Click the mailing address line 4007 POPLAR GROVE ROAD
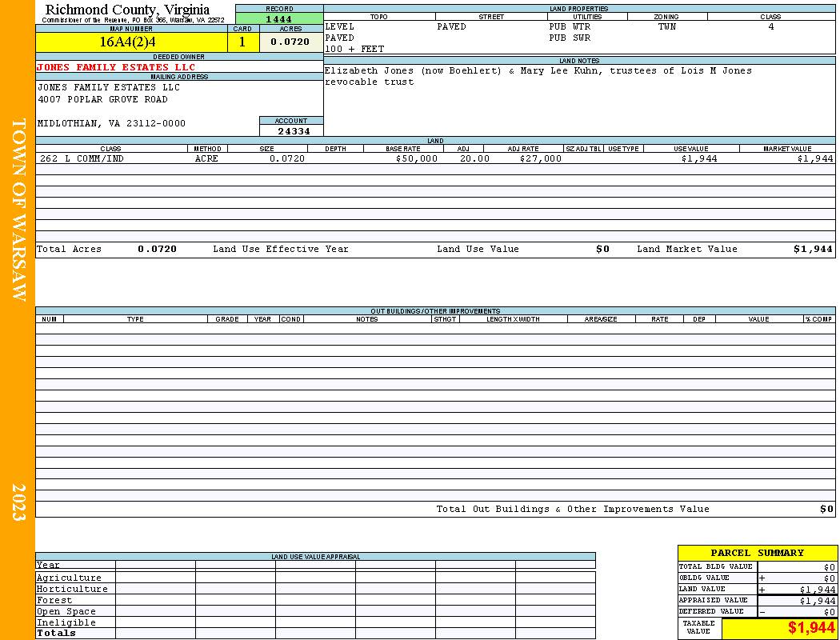 [102, 100]
